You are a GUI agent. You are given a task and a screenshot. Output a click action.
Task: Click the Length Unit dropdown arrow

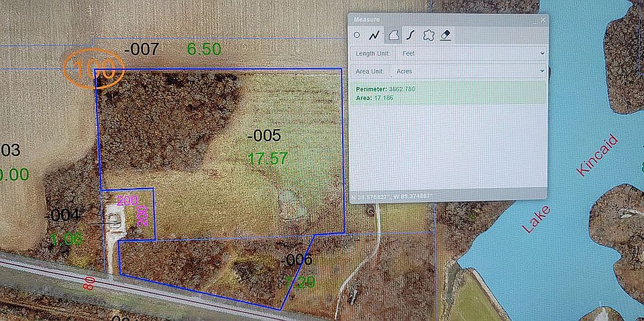tap(542, 54)
